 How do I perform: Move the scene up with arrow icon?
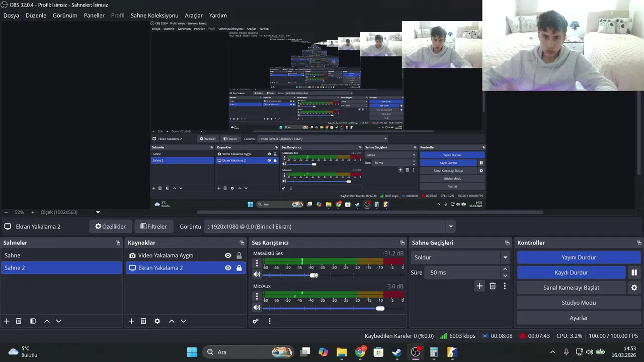[x=47, y=321]
